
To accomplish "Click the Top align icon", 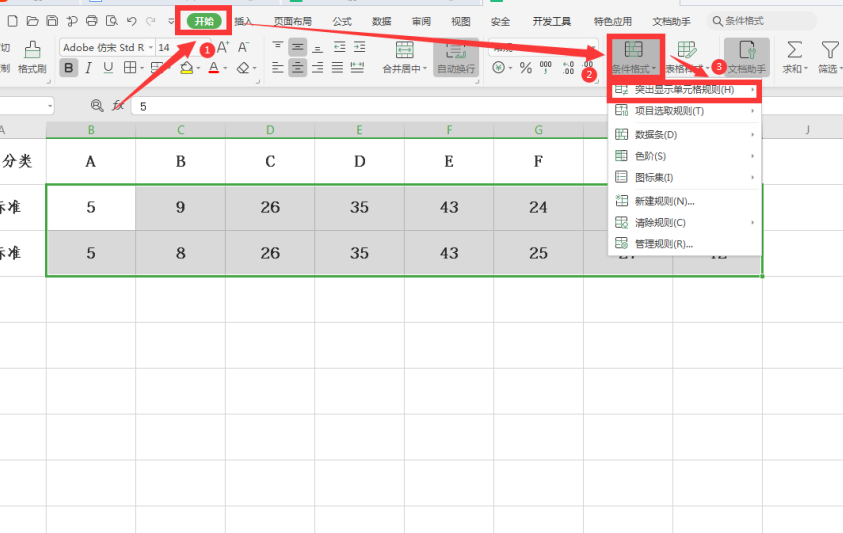I will pos(277,47).
